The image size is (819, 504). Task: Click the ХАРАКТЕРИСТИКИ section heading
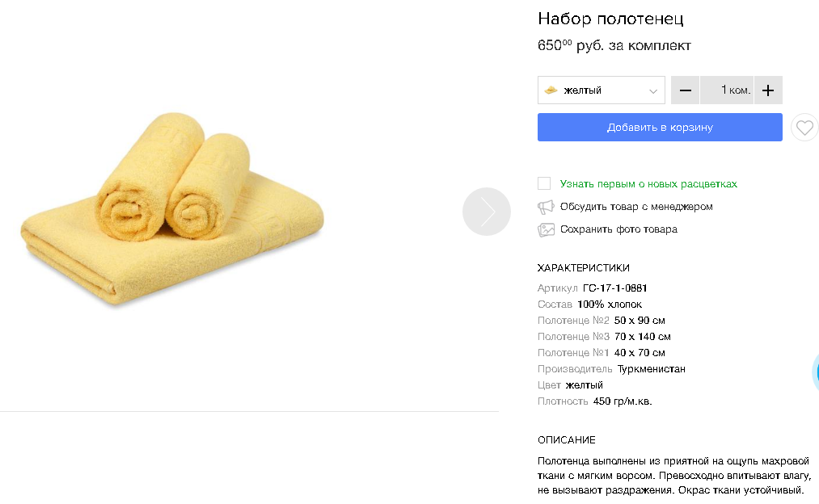click(x=583, y=268)
